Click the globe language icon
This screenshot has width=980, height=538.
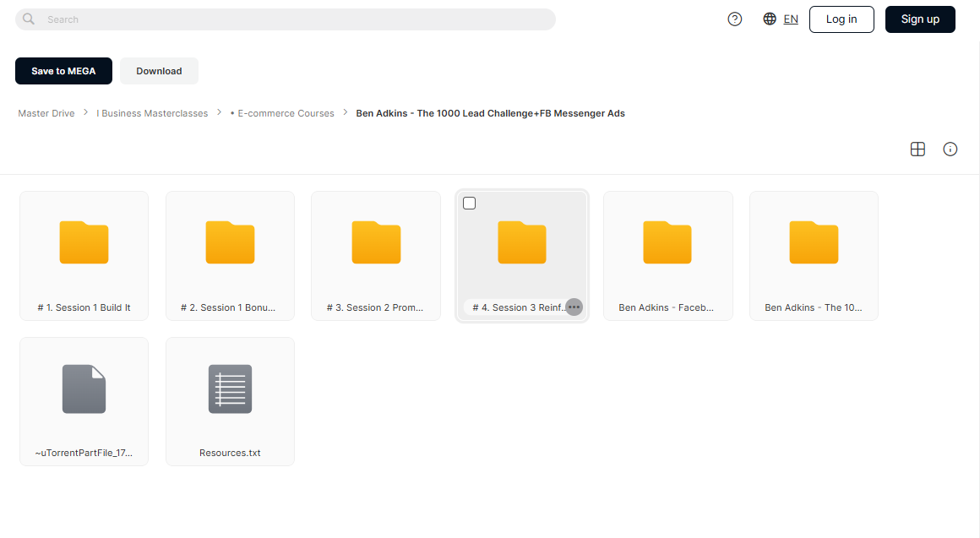click(770, 19)
